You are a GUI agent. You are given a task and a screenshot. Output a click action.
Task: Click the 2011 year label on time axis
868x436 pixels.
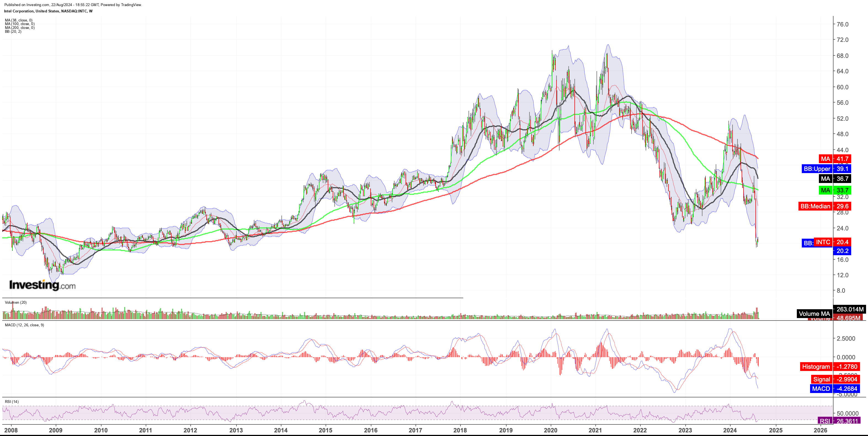(x=146, y=430)
